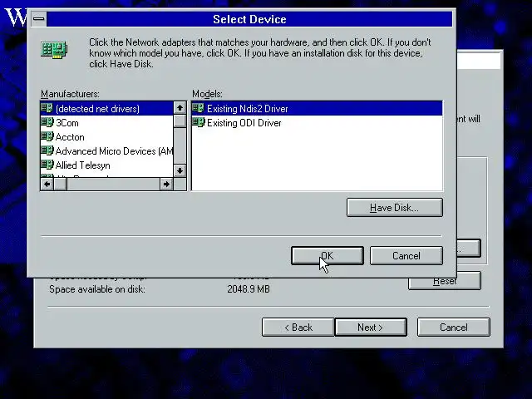Click icon beside Existing Ndis2 Driver
532x399 pixels.
click(x=199, y=108)
